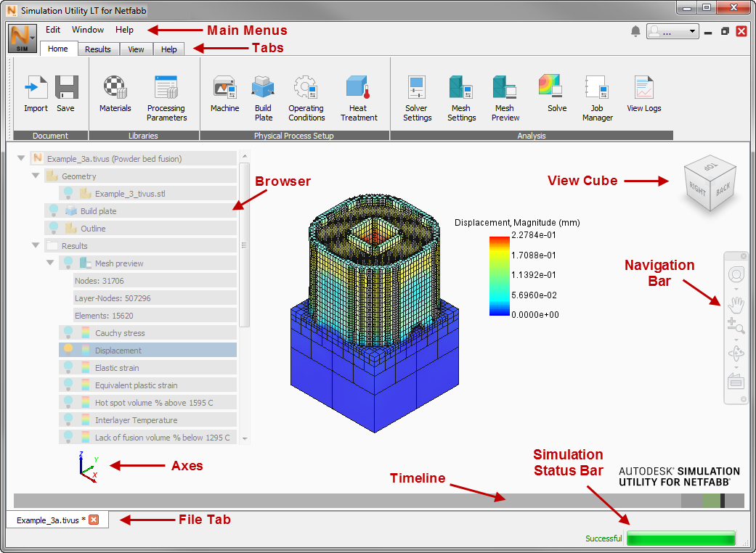756x553 pixels.
Task: Click the TOP face of View Cube
Action: point(712,168)
